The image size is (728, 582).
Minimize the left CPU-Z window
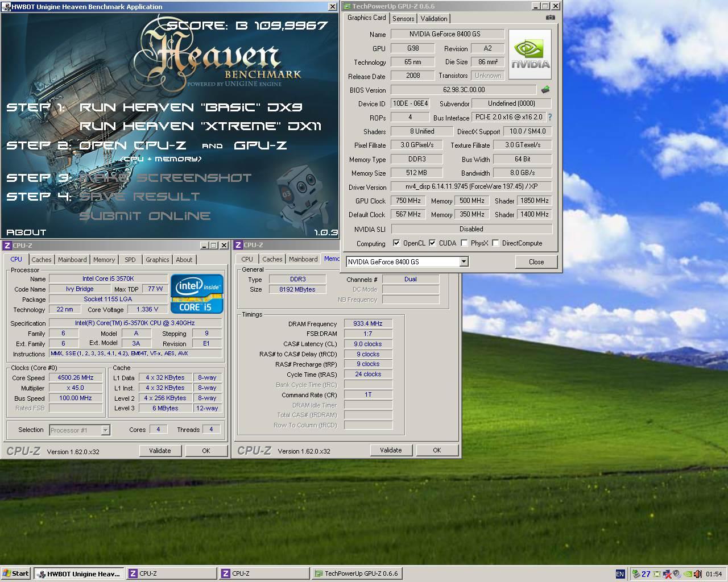205,246
